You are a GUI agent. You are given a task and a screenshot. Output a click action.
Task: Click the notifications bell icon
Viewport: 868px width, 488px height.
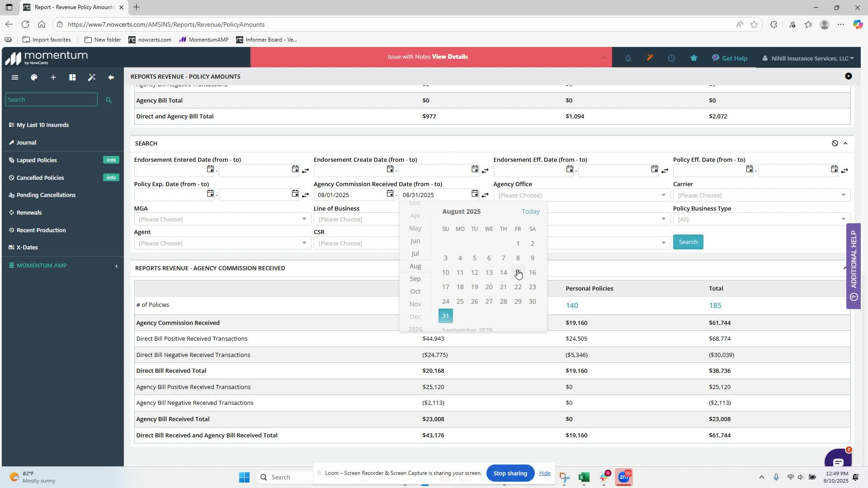(628, 58)
